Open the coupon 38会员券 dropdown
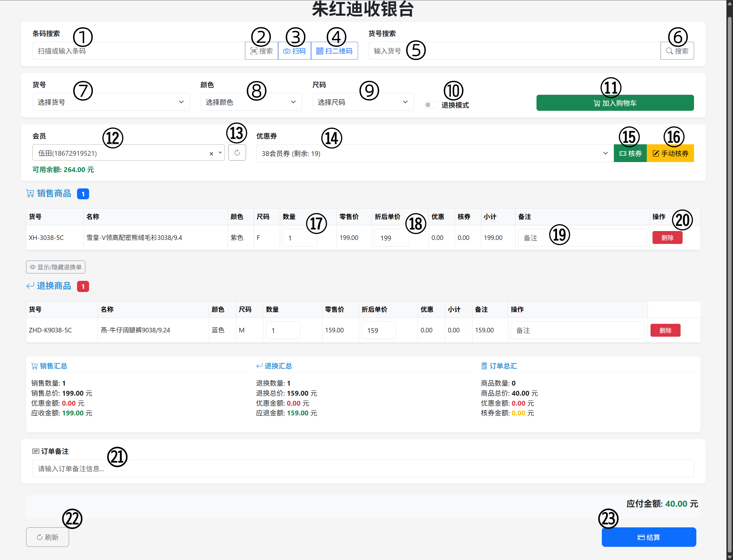Image resolution: width=733 pixels, height=560 pixels. coord(434,153)
